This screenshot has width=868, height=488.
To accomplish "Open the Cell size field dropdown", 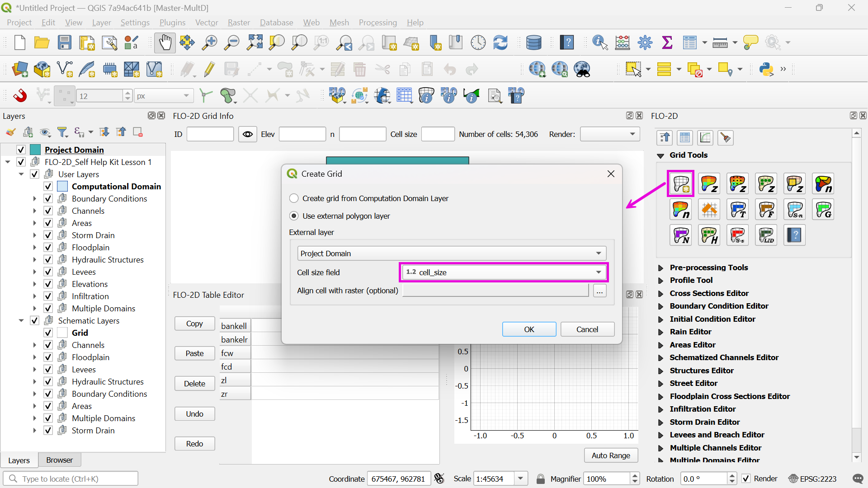I will click(x=504, y=272).
